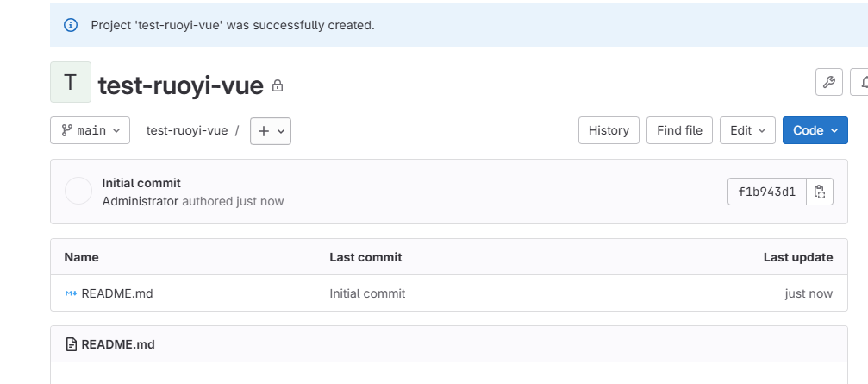The width and height of the screenshot is (868, 384).
Task: Click the document icon in README.md preview header
Action: coord(72,344)
